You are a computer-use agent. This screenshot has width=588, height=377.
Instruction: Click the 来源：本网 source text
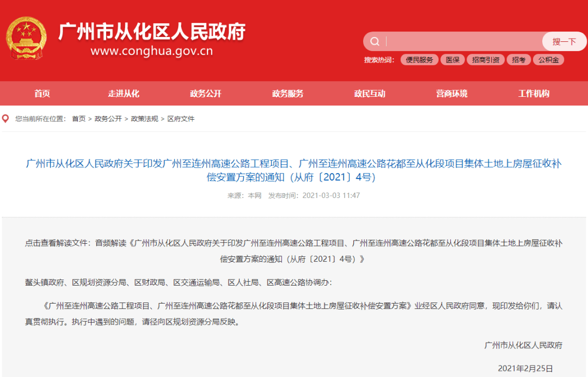click(244, 196)
